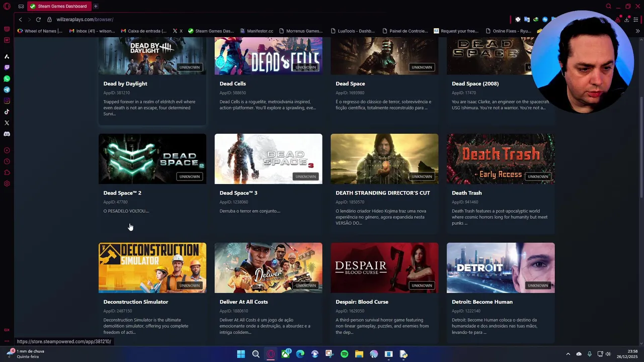The height and width of the screenshot is (362, 644).
Task: Open Dead Space 2 cover thumbnail
Action: point(152,159)
